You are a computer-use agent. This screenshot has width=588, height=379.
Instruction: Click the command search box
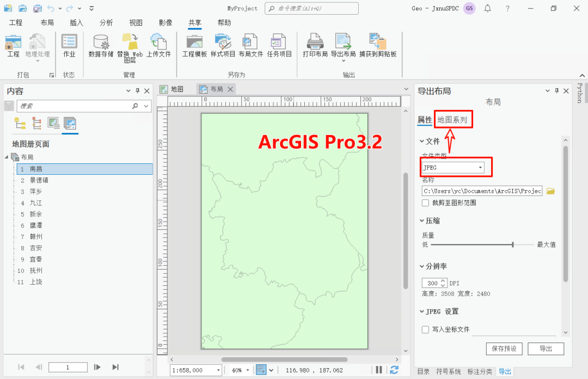coord(311,8)
